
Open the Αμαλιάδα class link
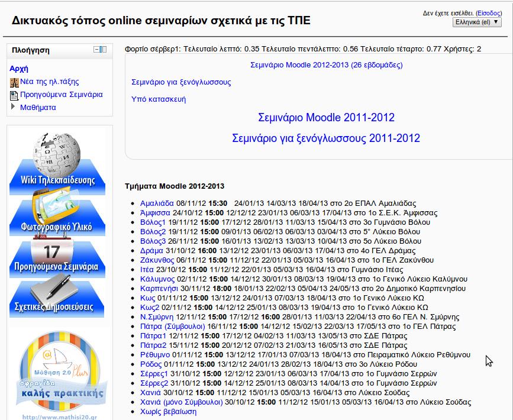coord(157,203)
